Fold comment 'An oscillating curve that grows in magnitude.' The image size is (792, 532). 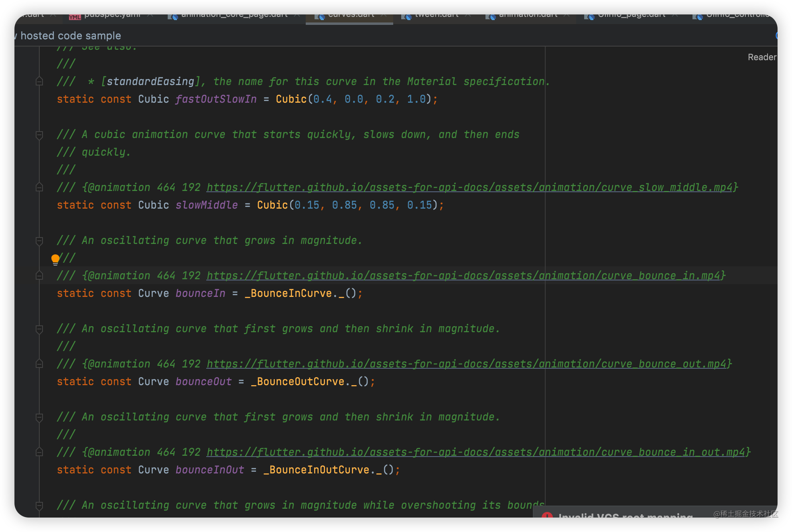[39, 241]
